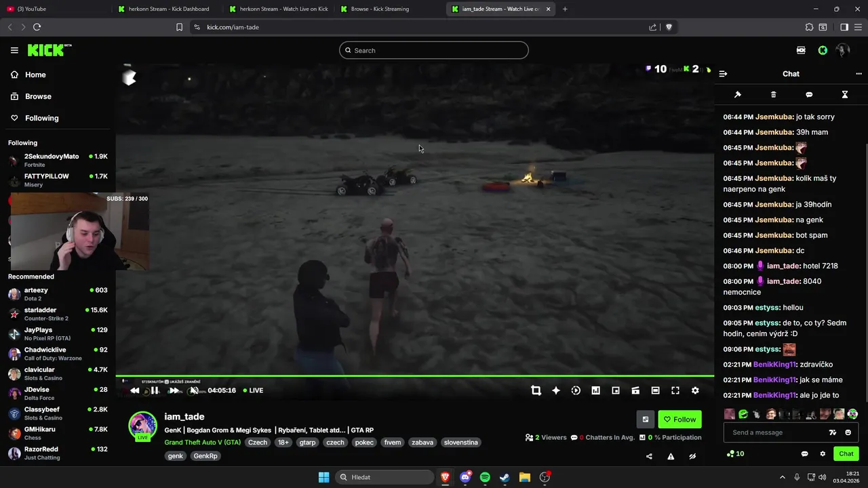Click the speech bubble icon in chat toolbar
Screen dimensions: 868x488
click(809, 95)
